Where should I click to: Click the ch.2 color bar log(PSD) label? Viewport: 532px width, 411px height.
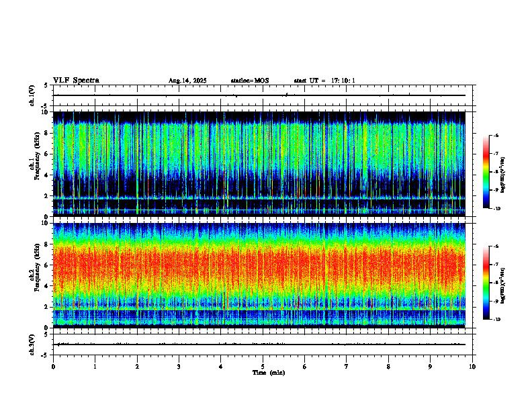pyautogui.click(x=503, y=286)
